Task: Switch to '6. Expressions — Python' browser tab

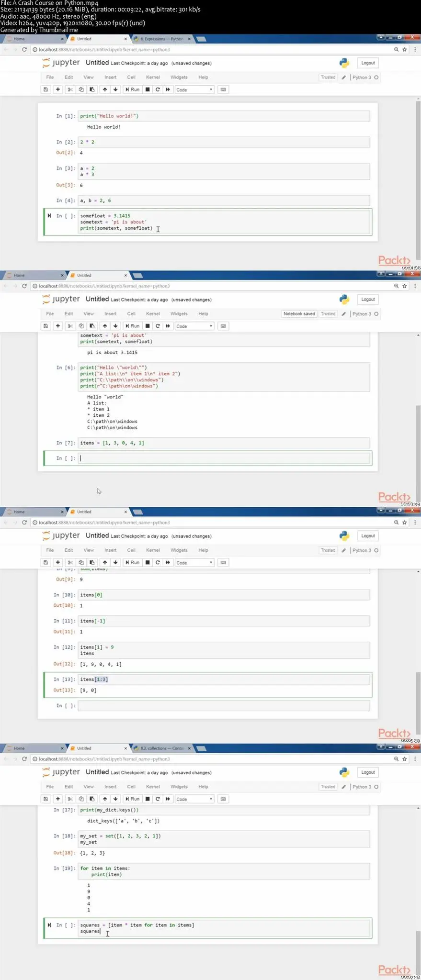Action: click(x=161, y=39)
